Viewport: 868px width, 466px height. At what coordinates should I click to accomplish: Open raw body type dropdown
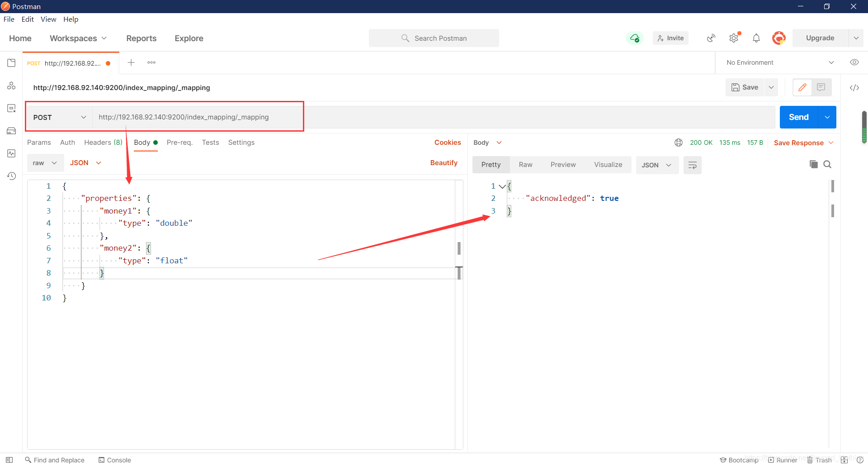click(x=45, y=163)
